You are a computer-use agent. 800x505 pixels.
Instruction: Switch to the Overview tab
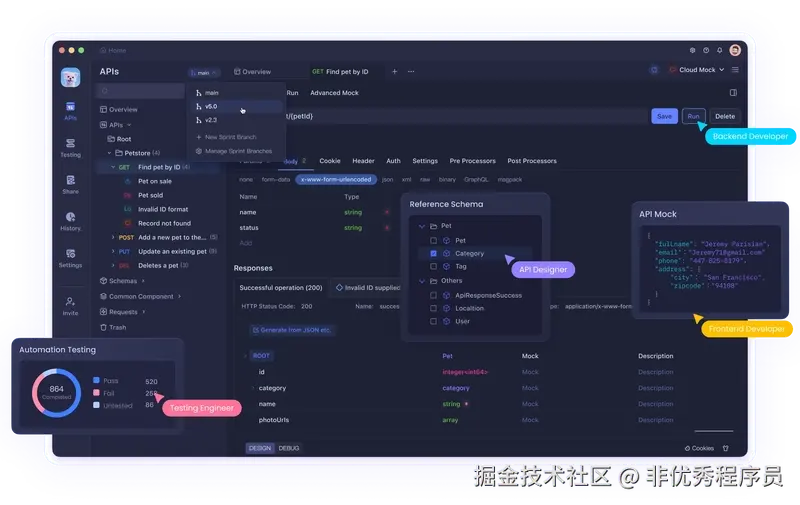[253, 72]
